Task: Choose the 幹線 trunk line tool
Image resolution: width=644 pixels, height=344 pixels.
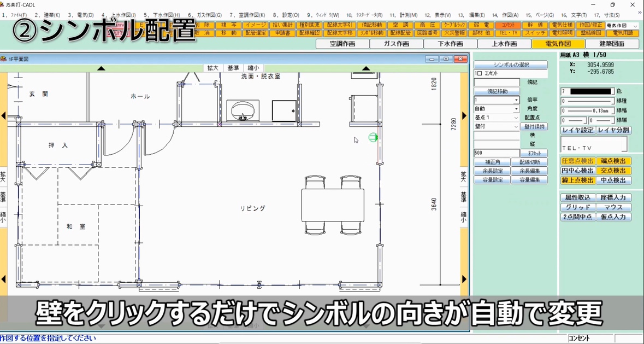Action: 535,25
